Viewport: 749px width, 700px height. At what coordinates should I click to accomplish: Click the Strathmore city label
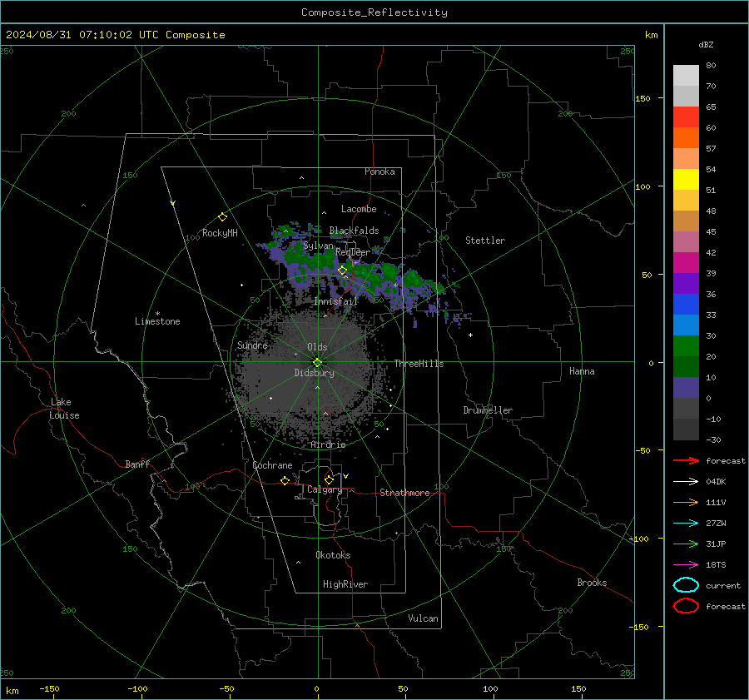pyautogui.click(x=404, y=493)
